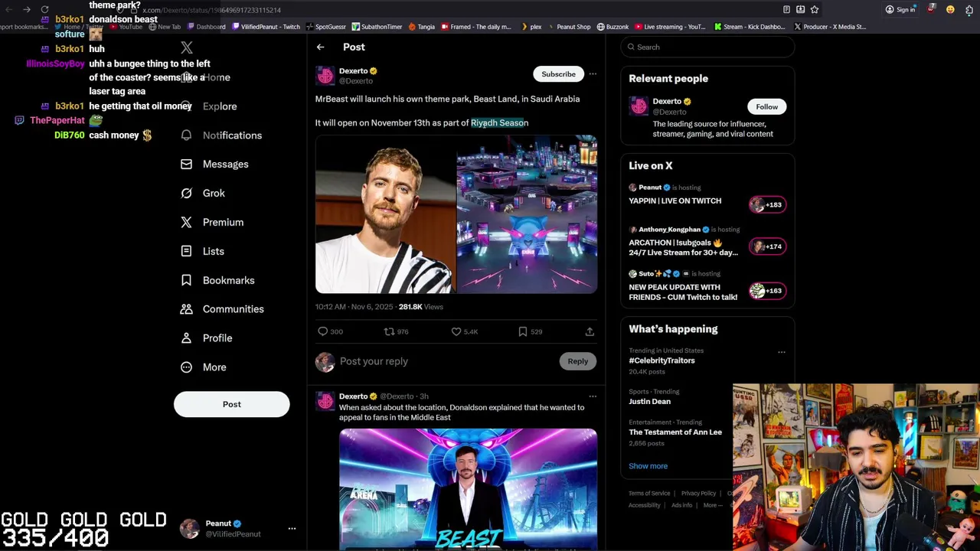Open the Tangia bookmark
The height and width of the screenshot is (551, 980).
pos(421,27)
